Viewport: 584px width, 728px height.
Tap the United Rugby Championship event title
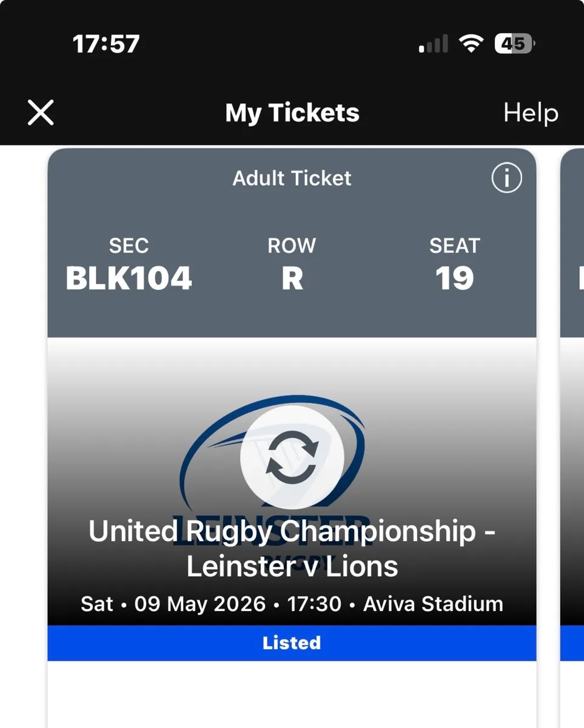tap(292, 547)
